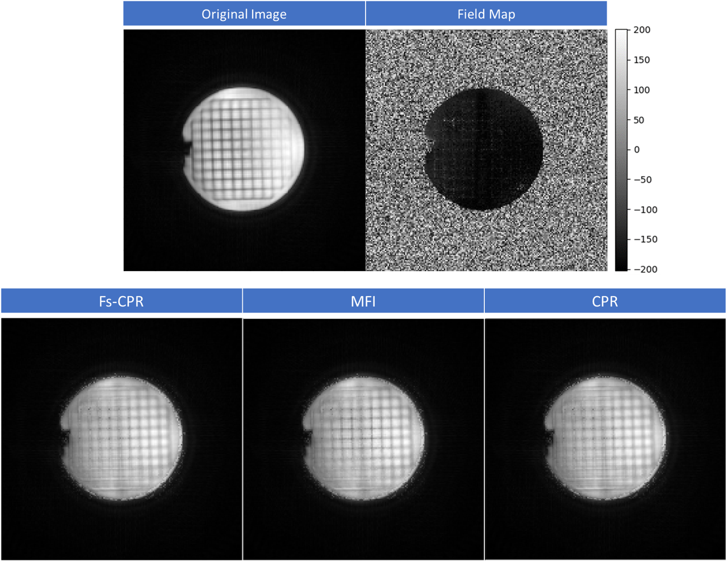Viewport: 728px width, 562px height.
Task: Click the dark circular region in Field Map
Action: click(x=484, y=149)
